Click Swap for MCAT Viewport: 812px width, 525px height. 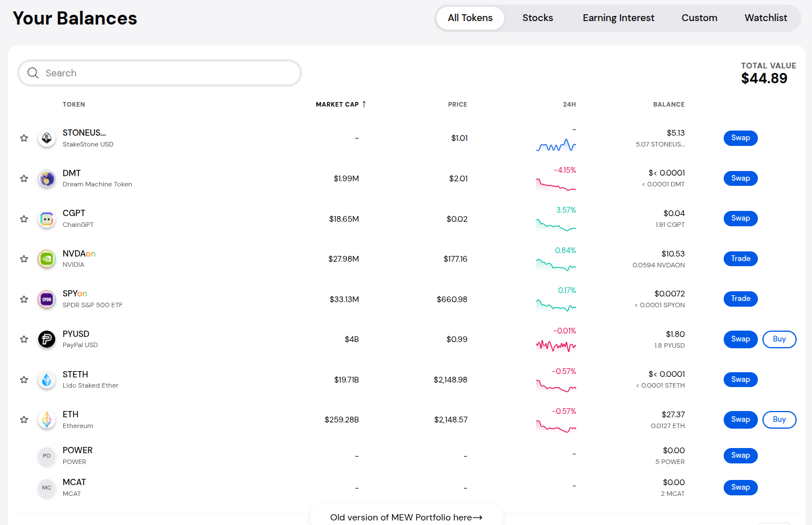(741, 487)
